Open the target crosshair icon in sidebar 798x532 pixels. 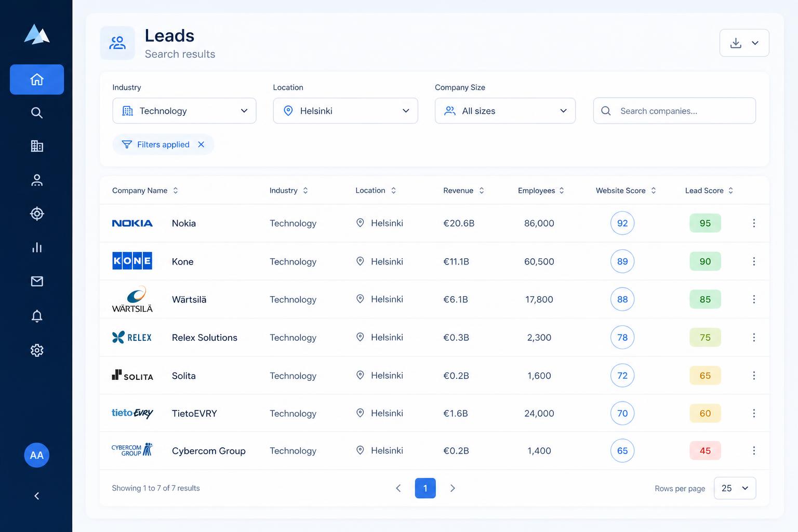pyautogui.click(x=37, y=214)
